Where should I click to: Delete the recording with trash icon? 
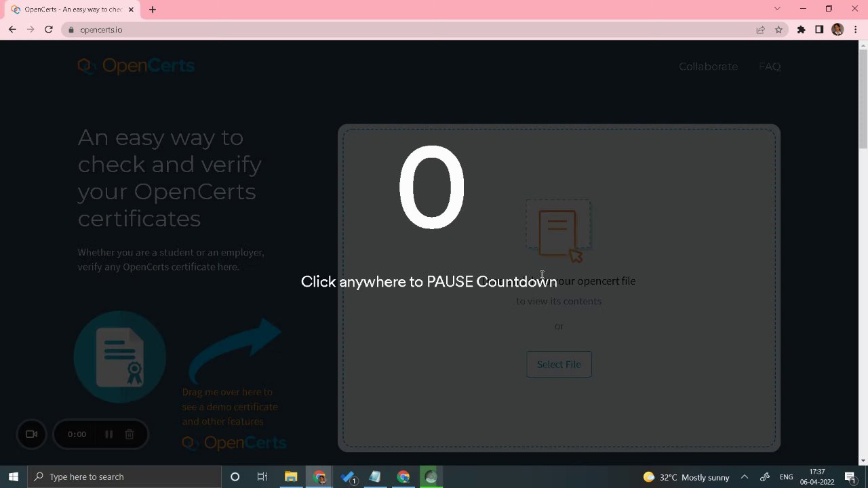click(130, 434)
